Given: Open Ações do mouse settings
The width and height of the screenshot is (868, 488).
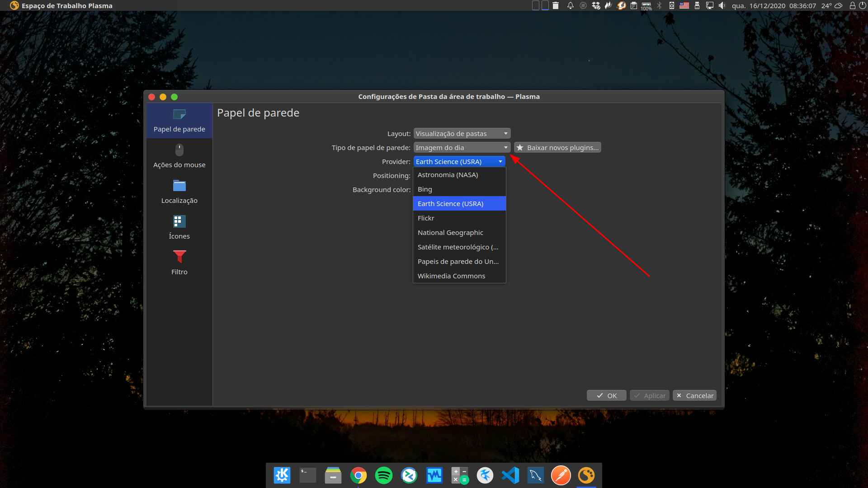Looking at the screenshot, I should (x=179, y=156).
